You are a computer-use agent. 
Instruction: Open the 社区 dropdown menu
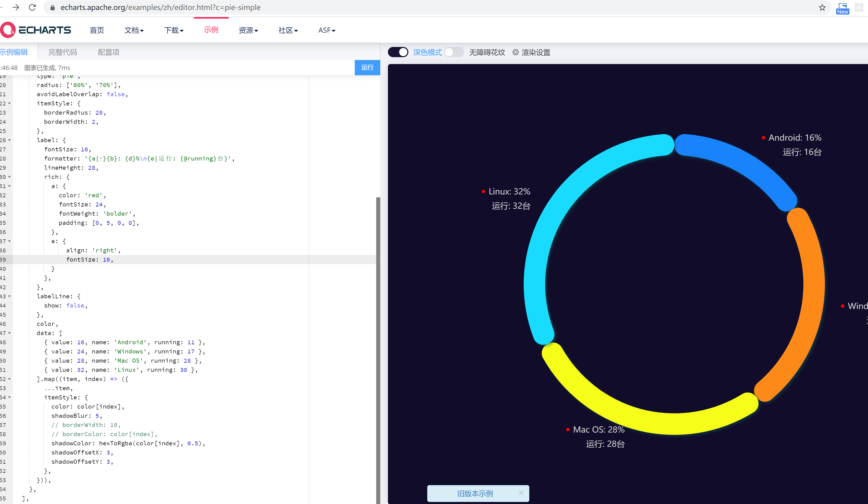pos(288,30)
